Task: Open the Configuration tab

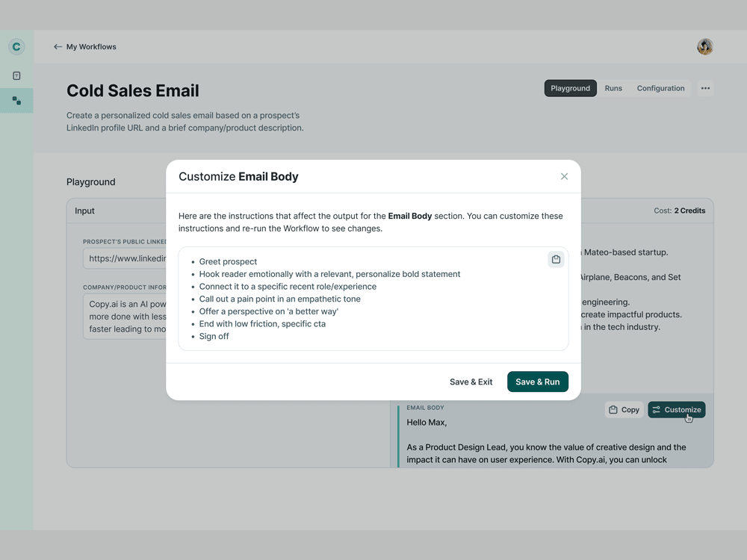Action: point(660,88)
